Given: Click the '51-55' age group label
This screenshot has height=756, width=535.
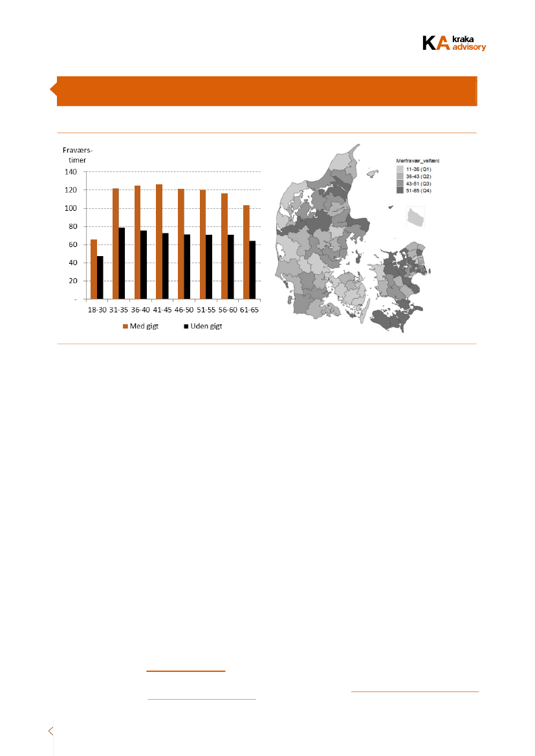Looking at the screenshot, I should click(206, 310).
